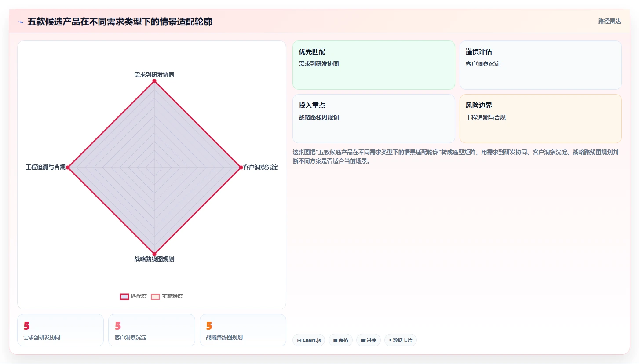Click the 数据卡片 tag chip

pyautogui.click(x=400, y=340)
